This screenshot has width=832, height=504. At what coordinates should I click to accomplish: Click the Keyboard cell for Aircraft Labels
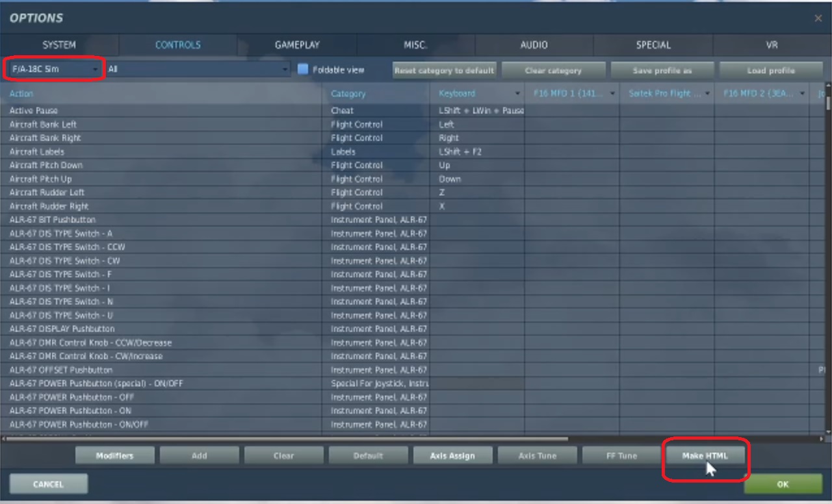(x=477, y=151)
